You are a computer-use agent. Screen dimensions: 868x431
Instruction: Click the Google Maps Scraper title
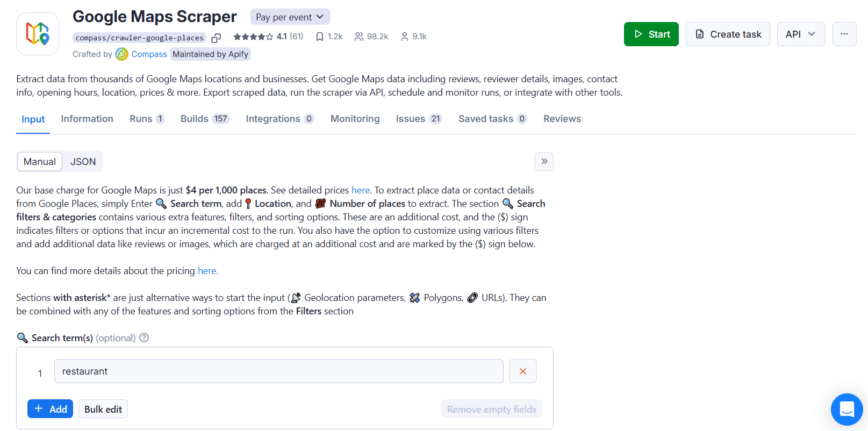tap(155, 17)
